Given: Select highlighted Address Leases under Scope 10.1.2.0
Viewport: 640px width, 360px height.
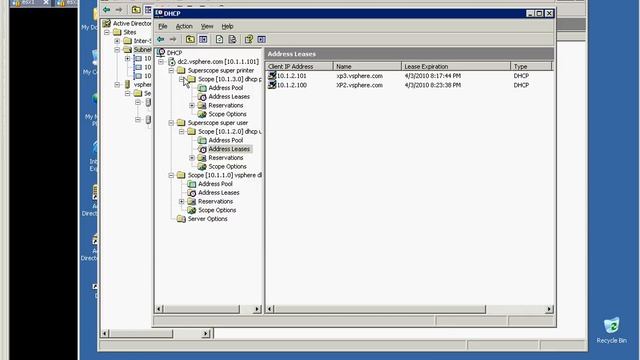Looking at the screenshot, I should coord(229,149).
